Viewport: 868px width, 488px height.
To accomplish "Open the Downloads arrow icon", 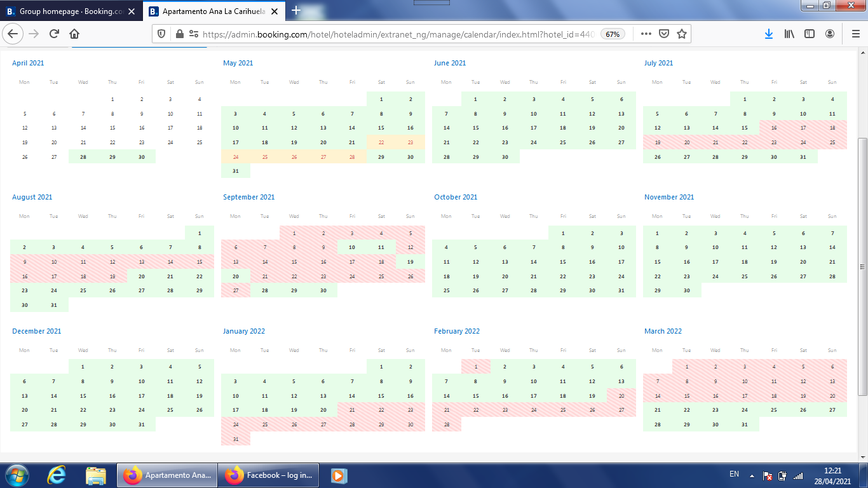I will (x=768, y=34).
